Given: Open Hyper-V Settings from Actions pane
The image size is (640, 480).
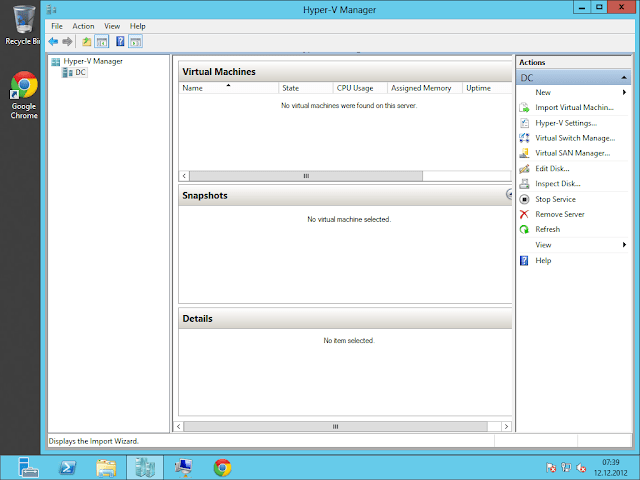Looking at the screenshot, I should (x=565, y=123).
